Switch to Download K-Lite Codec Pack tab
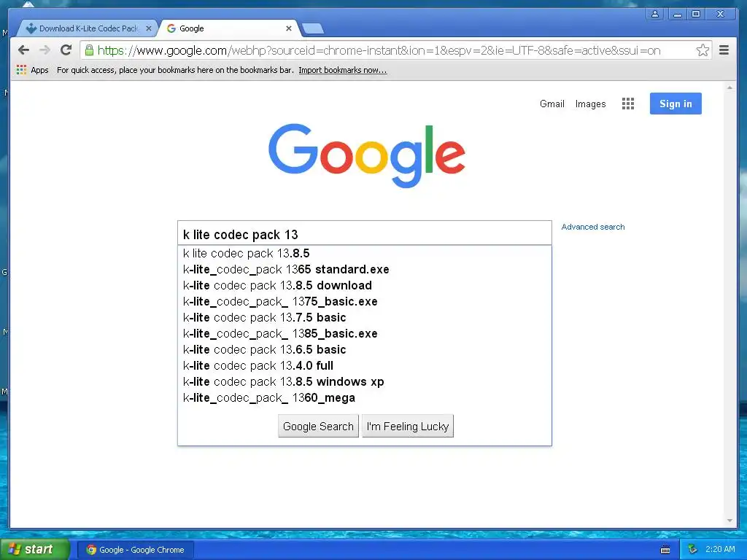The width and height of the screenshot is (747, 560). pos(86,28)
